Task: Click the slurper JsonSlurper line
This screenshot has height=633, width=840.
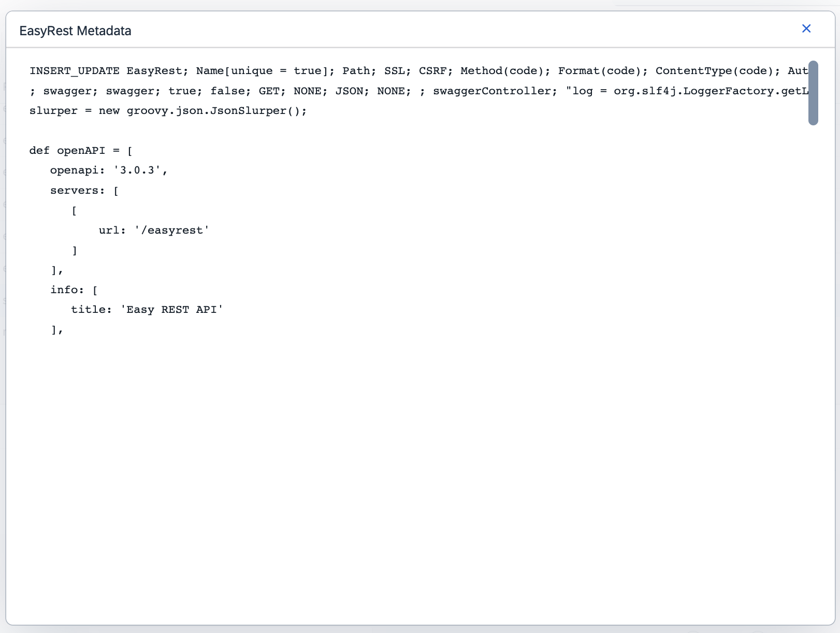Action: [x=168, y=111]
